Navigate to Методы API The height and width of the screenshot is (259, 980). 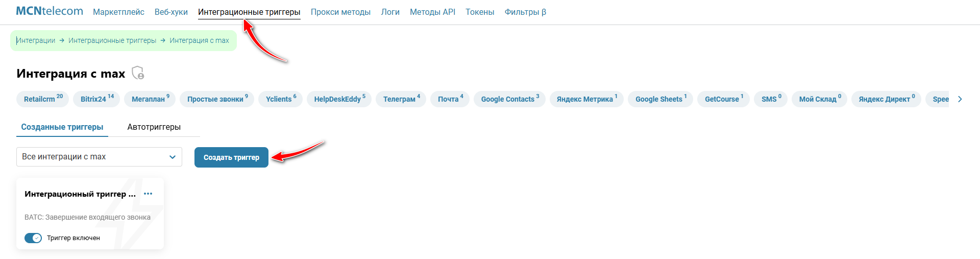coord(432,12)
